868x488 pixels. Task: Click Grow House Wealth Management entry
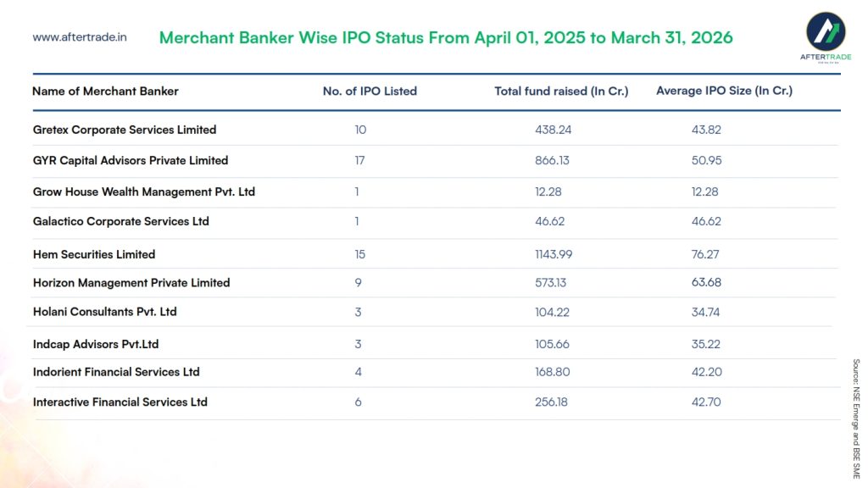pos(144,191)
